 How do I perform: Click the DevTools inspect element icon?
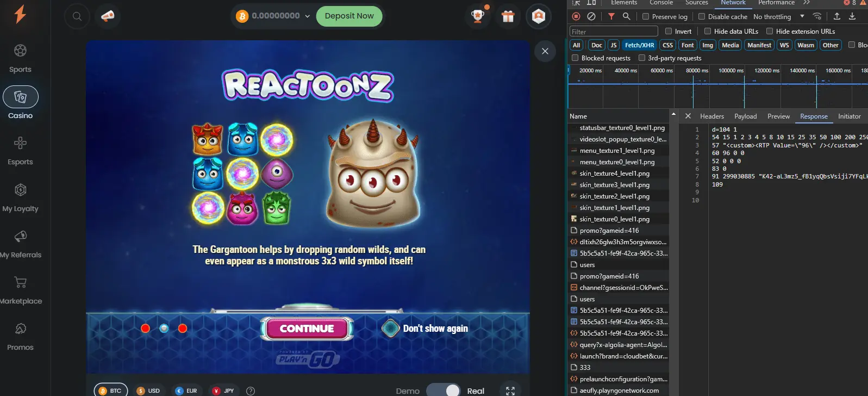[x=576, y=3]
